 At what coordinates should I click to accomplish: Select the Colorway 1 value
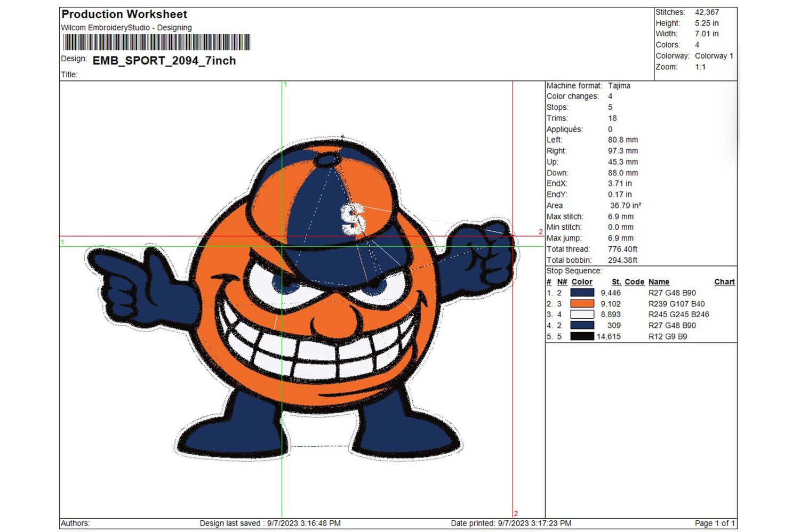(x=714, y=56)
